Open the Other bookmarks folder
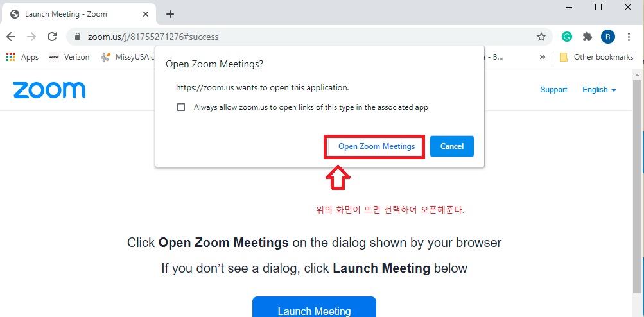The height and width of the screenshot is (317, 644). coord(596,57)
